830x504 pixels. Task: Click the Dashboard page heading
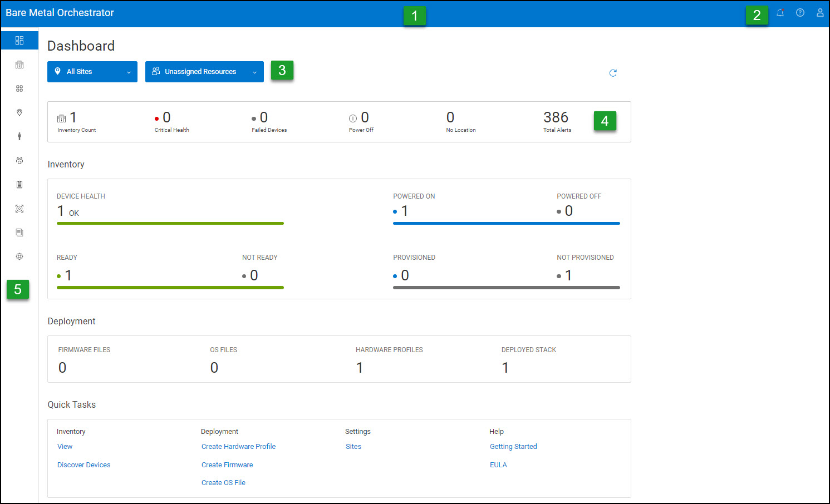pos(81,46)
